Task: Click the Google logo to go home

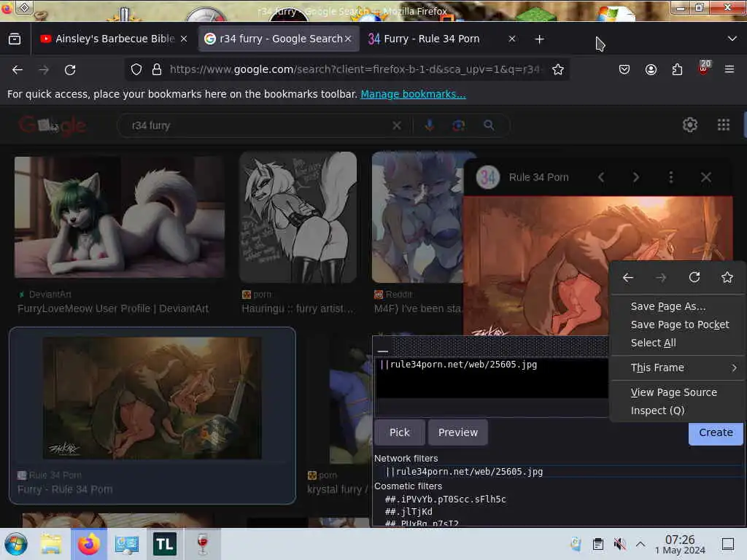Action: (x=53, y=125)
